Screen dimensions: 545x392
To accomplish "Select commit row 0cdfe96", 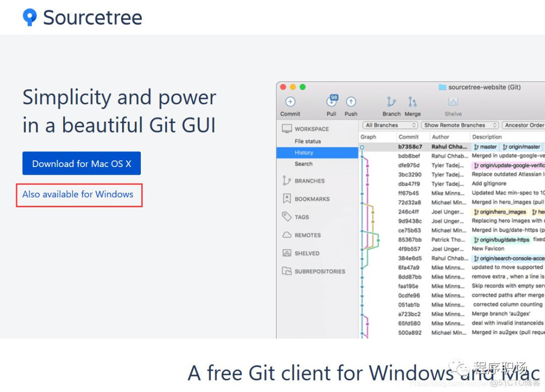I will [452, 296].
